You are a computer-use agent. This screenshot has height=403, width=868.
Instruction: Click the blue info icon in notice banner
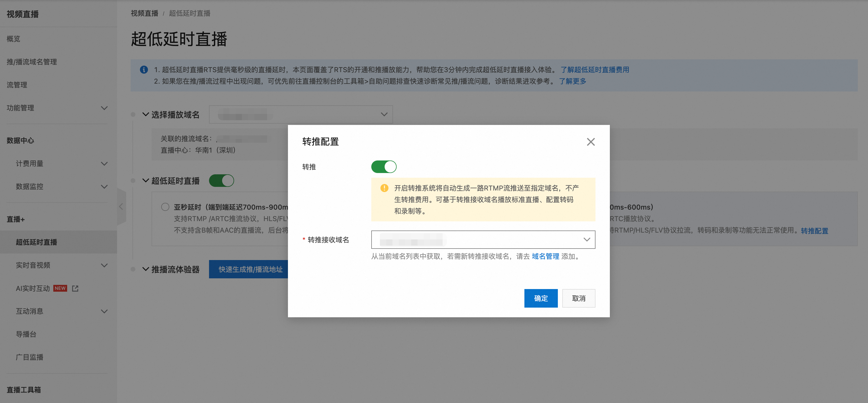(144, 70)
